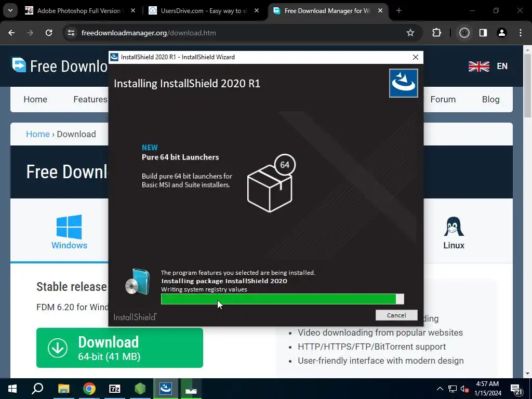
Task: Click the muted volume tray icon
Action: 464,389
